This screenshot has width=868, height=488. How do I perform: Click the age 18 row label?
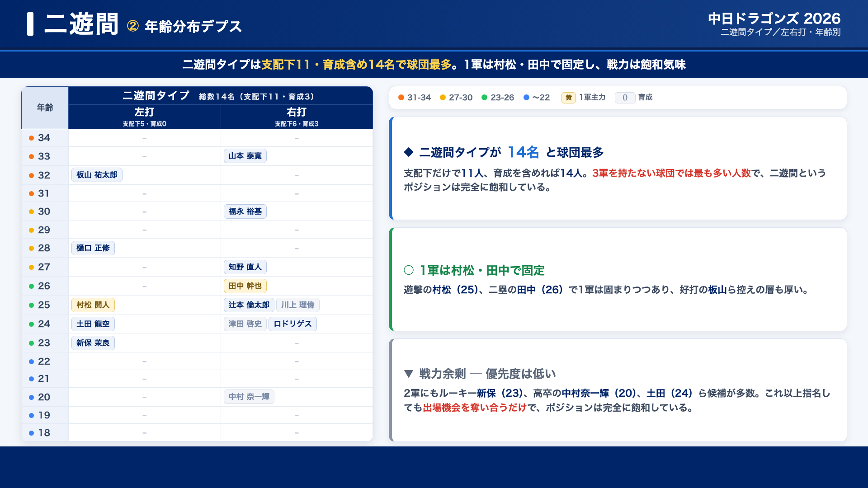tap(44, 433)
